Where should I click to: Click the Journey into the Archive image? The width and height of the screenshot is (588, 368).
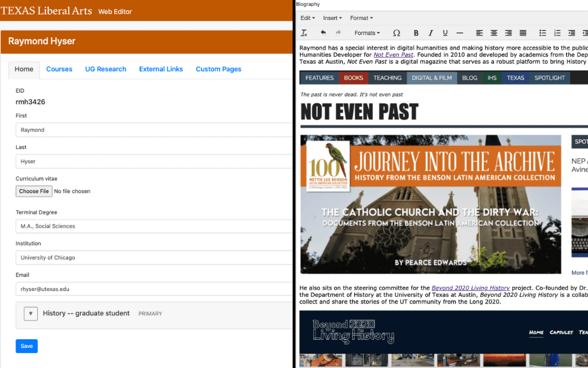pyautogui.click(x=431, y=204)
